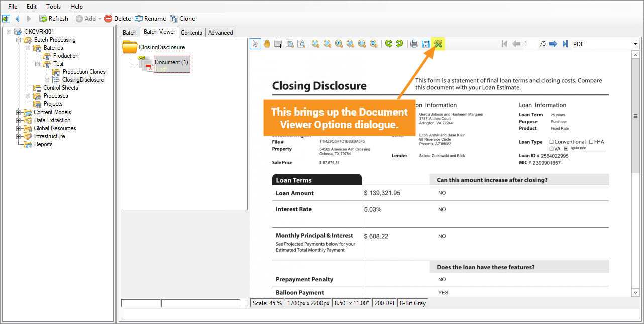Image resolution: width=644 pixels, height=324 pixels.
Task: Rotate the page with the first green arrow
Action: [388, 44]
